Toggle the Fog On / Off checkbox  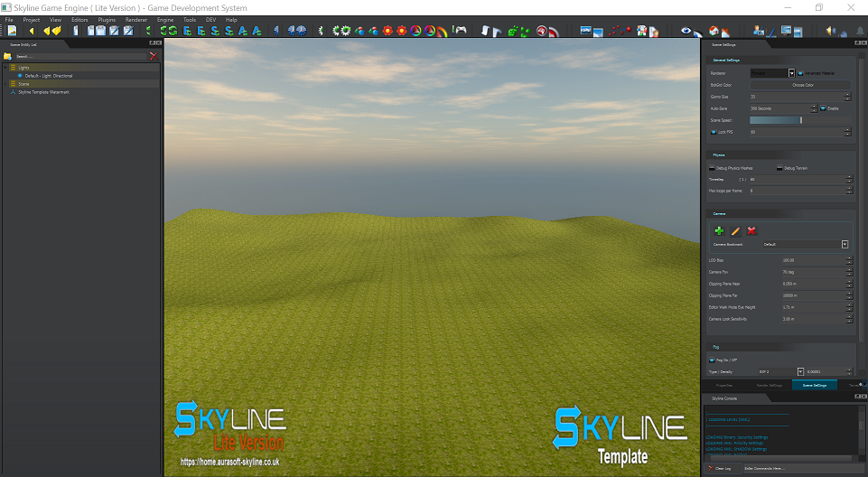point(713,360)
